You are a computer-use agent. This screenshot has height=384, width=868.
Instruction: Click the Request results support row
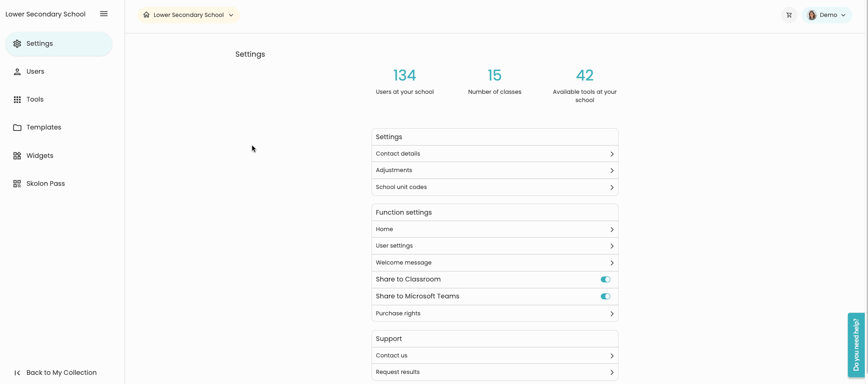coord(494,372)
